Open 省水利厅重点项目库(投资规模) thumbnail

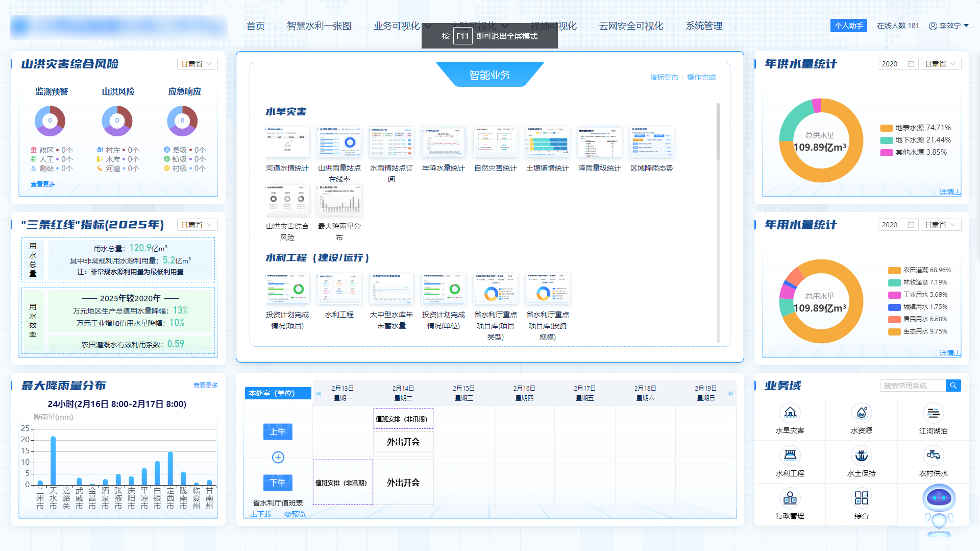[548, 288]
